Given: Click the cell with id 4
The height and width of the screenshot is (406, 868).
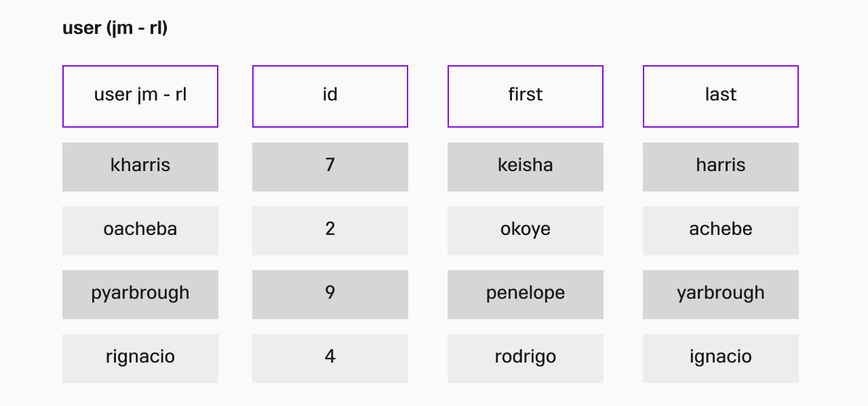Looking at the screenshot, I should (x=330, y=358).
